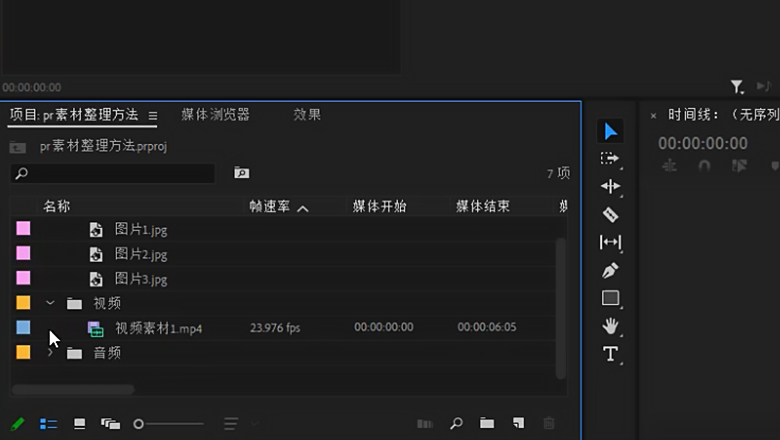Toggle timeline Snap magnet icon

(x=704, y=166)
